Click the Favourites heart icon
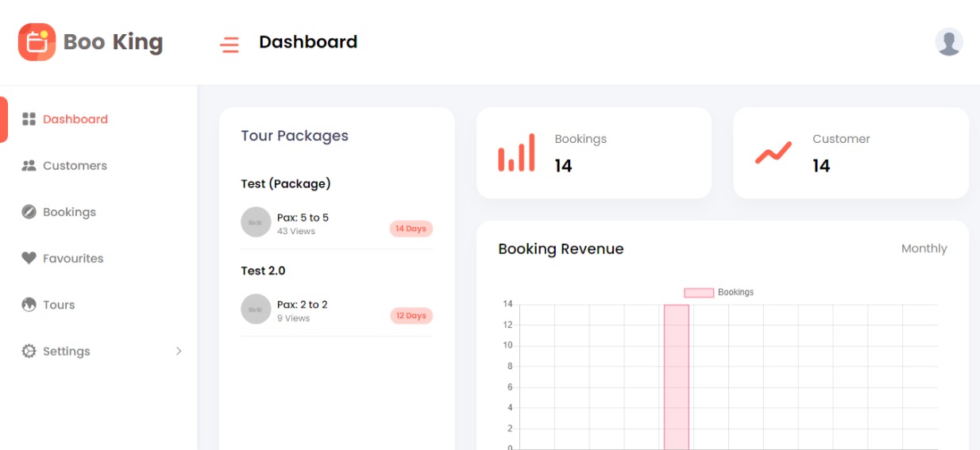 pyautogui.click(x=29, y=258)
